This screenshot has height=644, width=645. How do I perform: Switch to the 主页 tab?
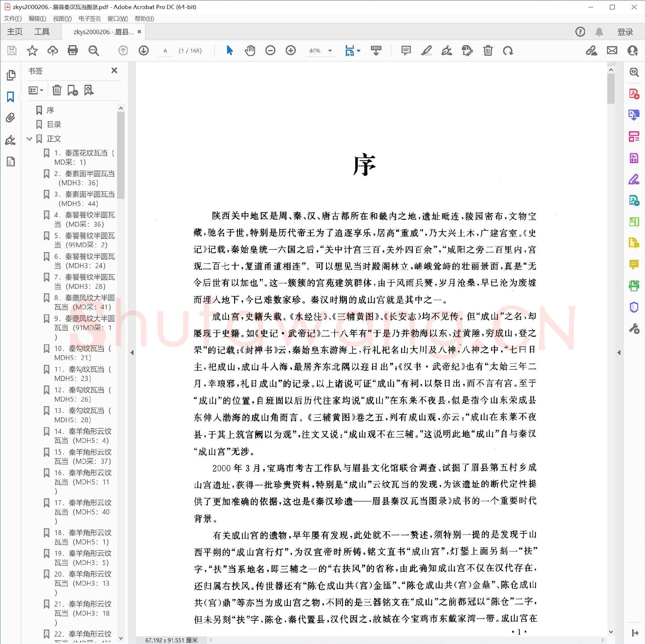[15, 31]
